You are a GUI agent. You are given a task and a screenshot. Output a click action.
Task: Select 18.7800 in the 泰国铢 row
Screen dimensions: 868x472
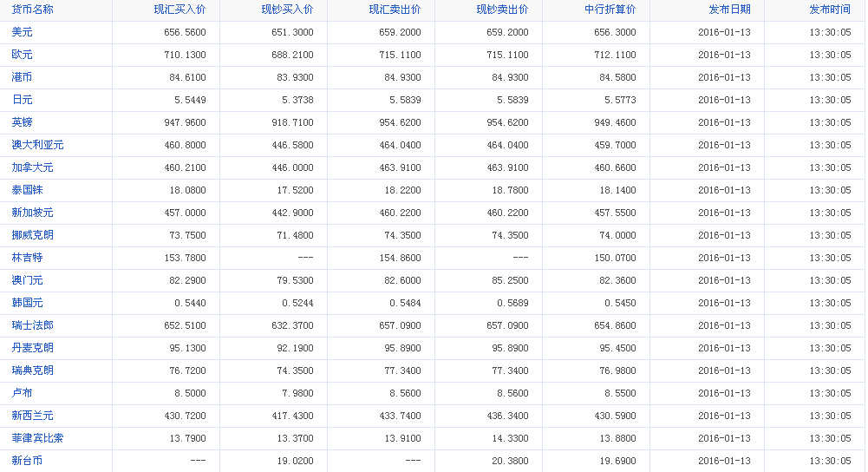(x=510, y=191)
